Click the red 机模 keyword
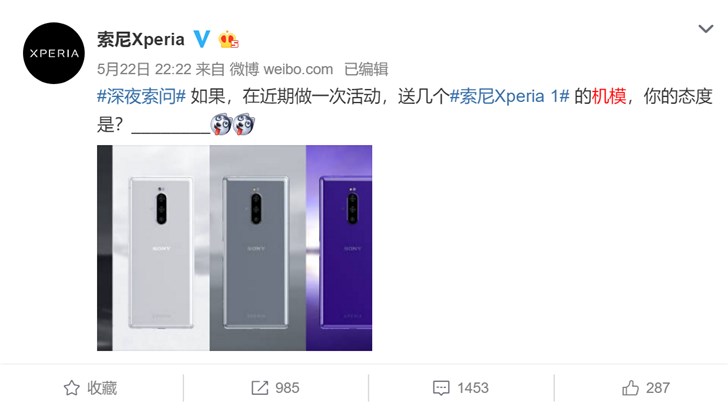728x410 pixels. coord(609,97)
